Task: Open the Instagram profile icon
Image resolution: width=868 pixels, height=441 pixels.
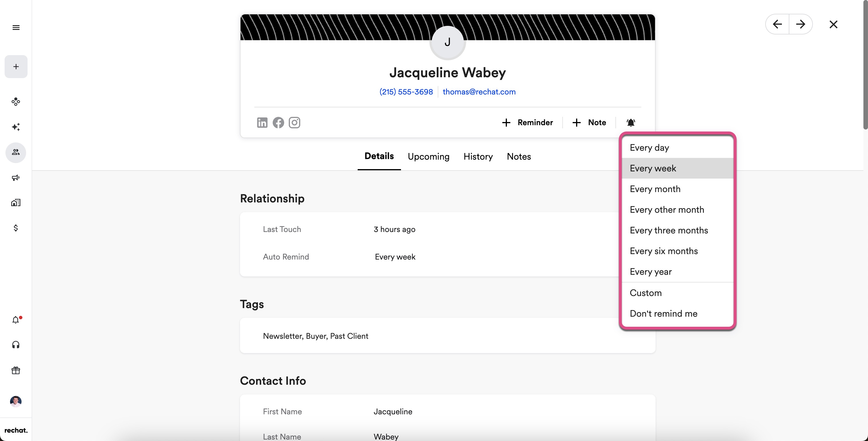Action: (x=294, y=122)
